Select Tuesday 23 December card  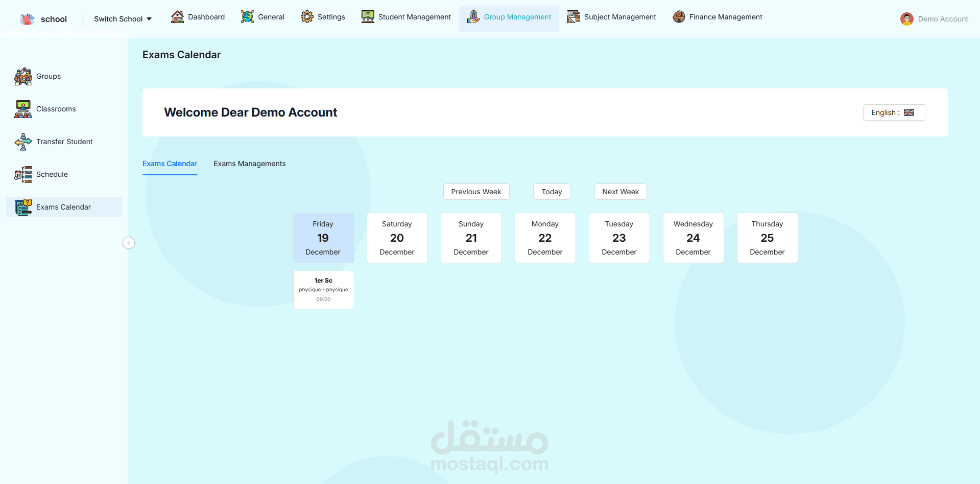point(619,238)
